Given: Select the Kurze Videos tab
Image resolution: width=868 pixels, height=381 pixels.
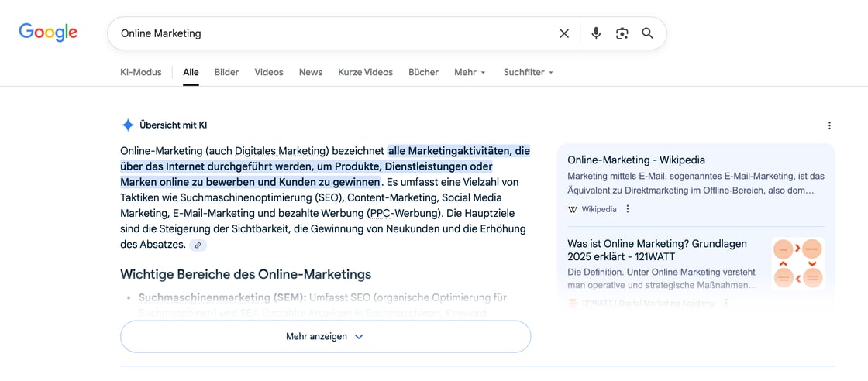Looking at the screenshot, I should (365, 72).
